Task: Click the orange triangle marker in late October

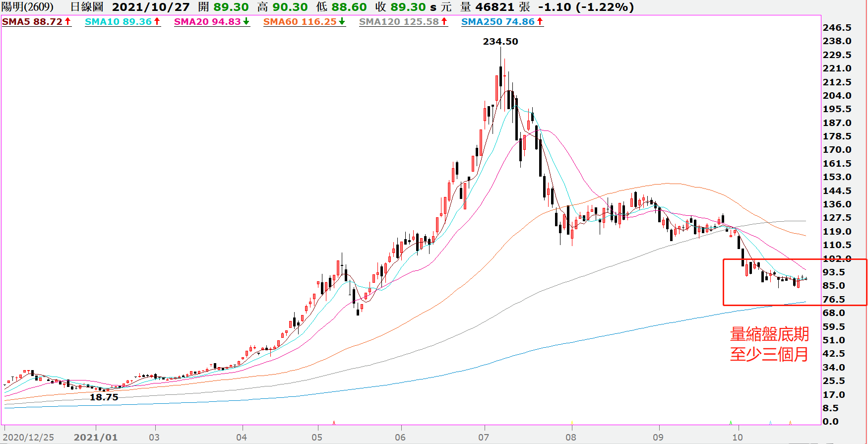Action: click(790, 423)
